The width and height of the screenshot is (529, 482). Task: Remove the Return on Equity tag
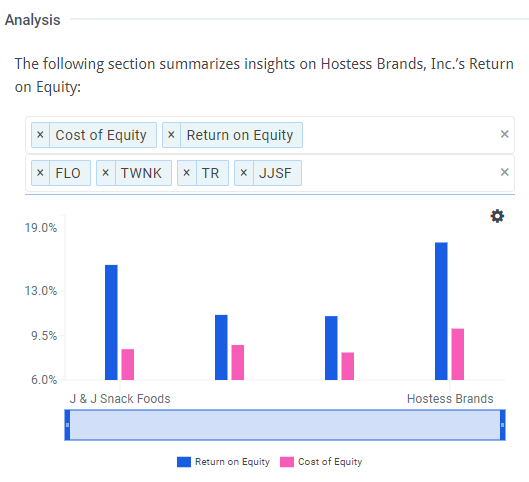(x=171, y=135)
